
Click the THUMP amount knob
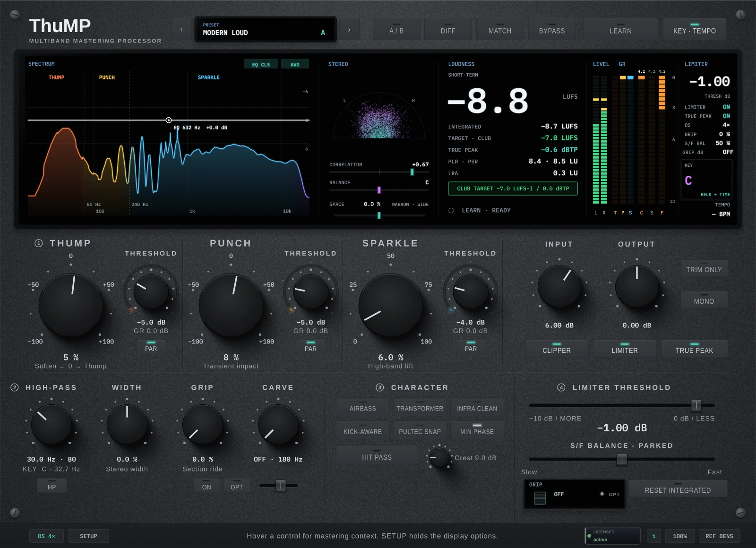(71, 305)
